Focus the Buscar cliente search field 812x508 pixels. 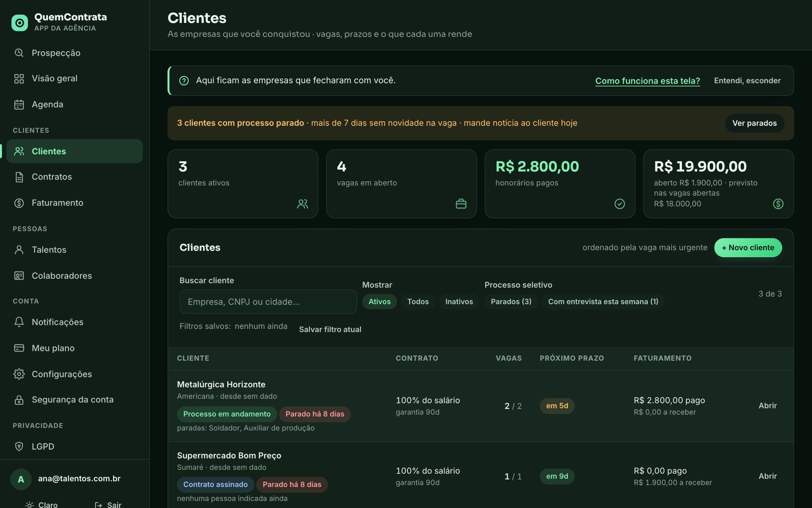point(268,302)
